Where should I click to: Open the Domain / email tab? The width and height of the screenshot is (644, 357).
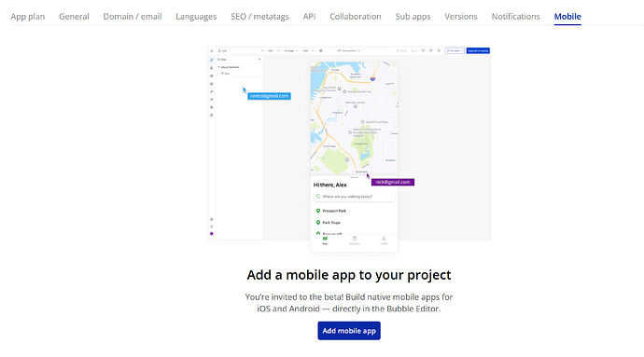133,17
